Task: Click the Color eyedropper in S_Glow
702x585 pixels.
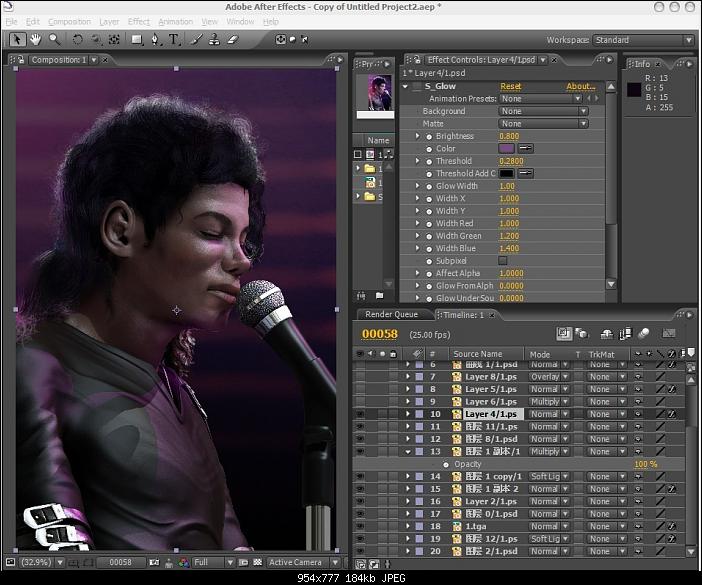Action: click(x=526, y=148)
